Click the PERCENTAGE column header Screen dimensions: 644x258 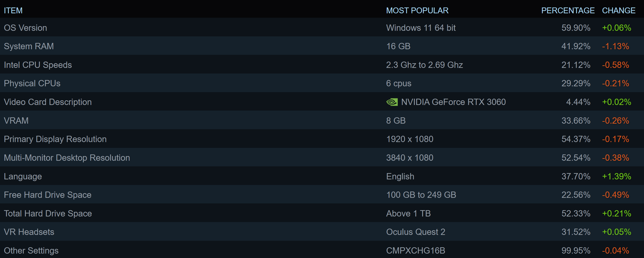click(x=568, y=10)
